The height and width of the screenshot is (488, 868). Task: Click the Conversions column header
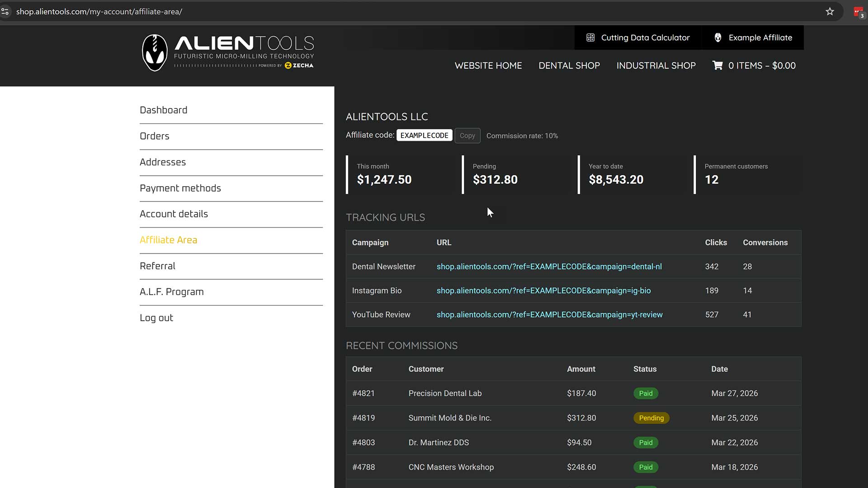765,243
